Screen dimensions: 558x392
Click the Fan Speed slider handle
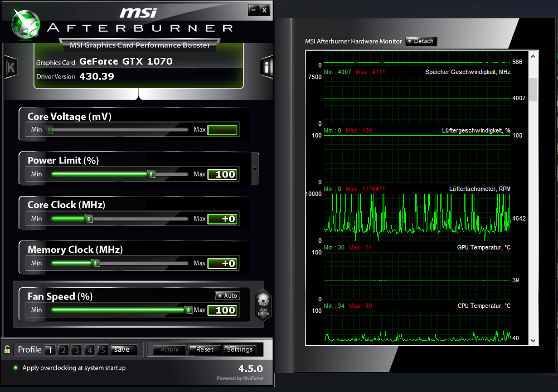point(188,310)
